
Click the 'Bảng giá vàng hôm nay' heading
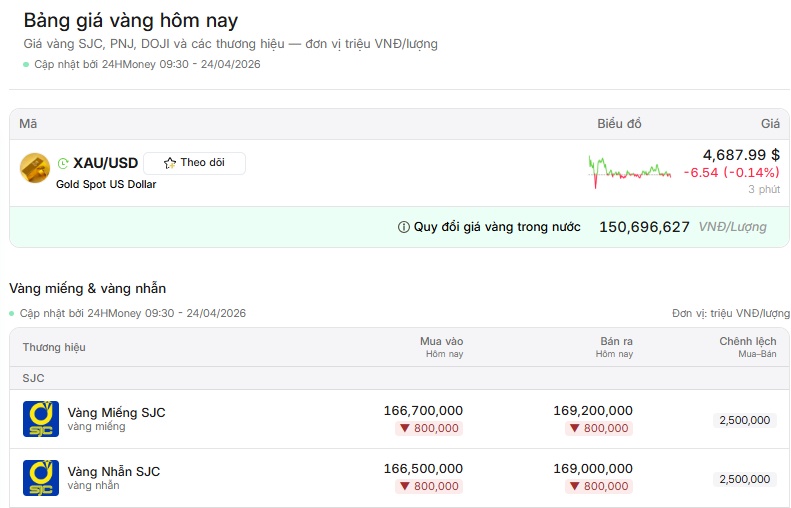coord(131,21)
